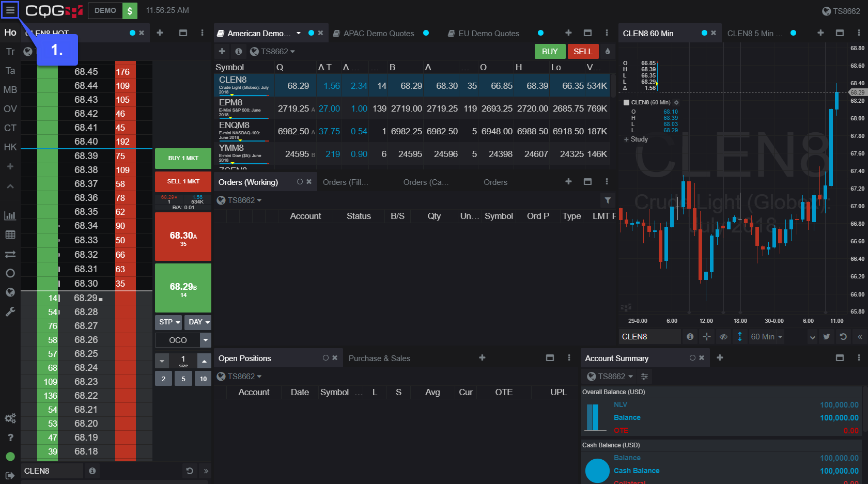Screen dimensions: 868x484
Task: Open the chart widget icon in left sidebar
Action: click(x=10, y=215)
